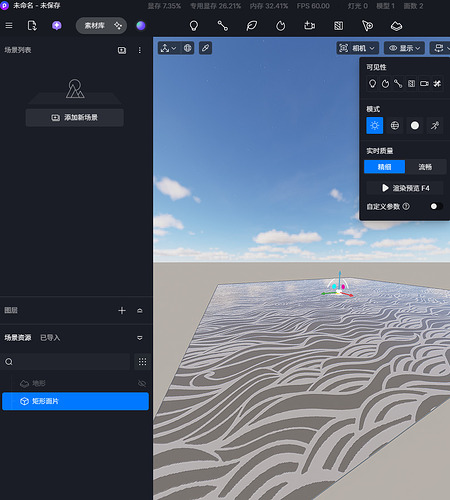Image resolution: width=450 pixels, height=500 pixels.
Task: Toggle light visibility in 可见性 panel
Action: coord(372,84)
